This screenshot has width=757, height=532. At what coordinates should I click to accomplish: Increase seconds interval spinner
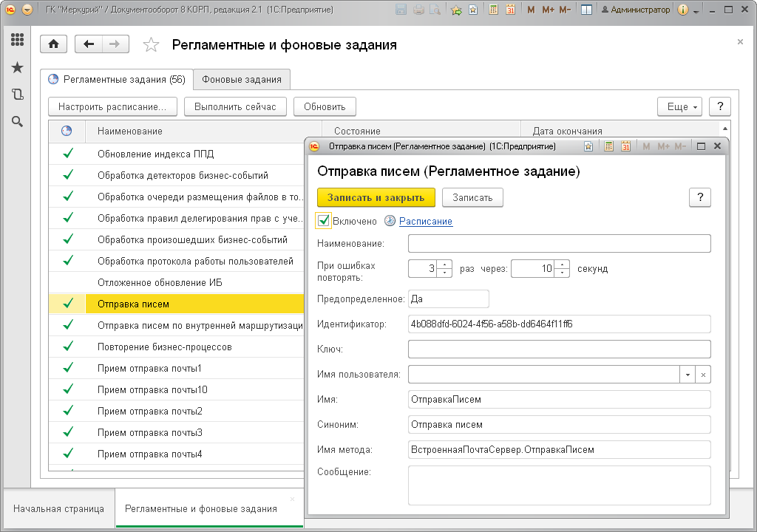(x=562, y=264)
